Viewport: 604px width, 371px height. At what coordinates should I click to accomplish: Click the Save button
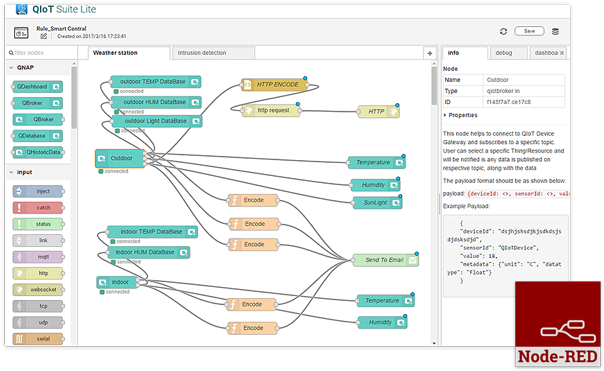coord(529,31)
